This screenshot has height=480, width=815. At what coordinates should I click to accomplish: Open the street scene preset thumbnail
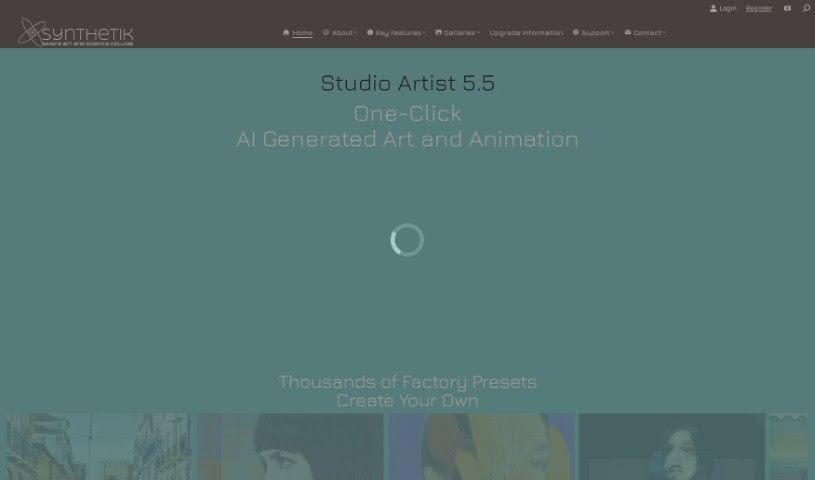[x=99, y=447]
